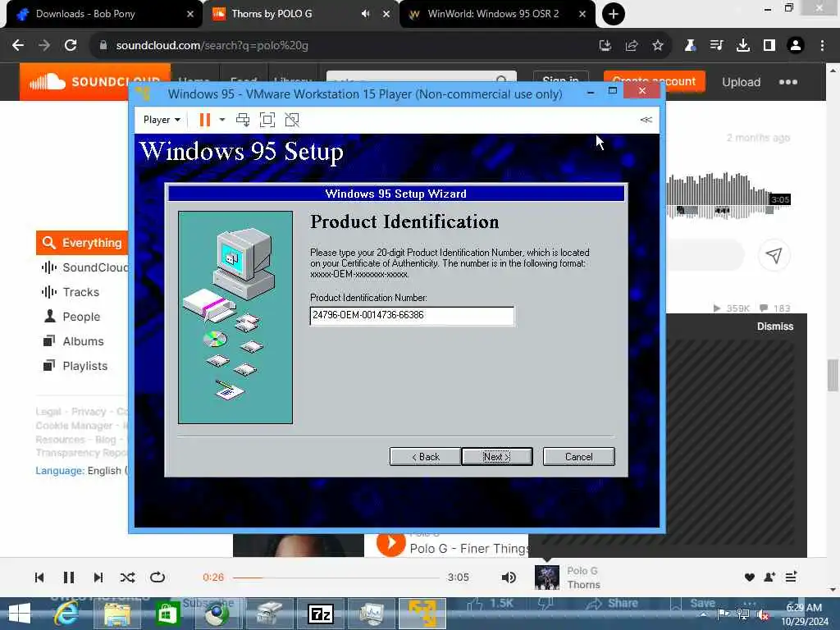Toggle VMware Unity mode icon
Screen dimensions: 840x630
tap(292, 120)
